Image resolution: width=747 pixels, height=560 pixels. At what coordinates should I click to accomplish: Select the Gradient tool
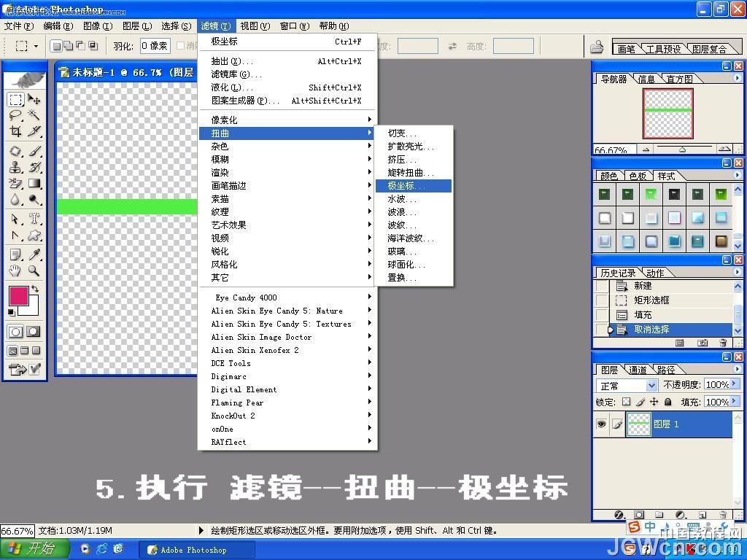pyautogui.click(x=34, y=183)
